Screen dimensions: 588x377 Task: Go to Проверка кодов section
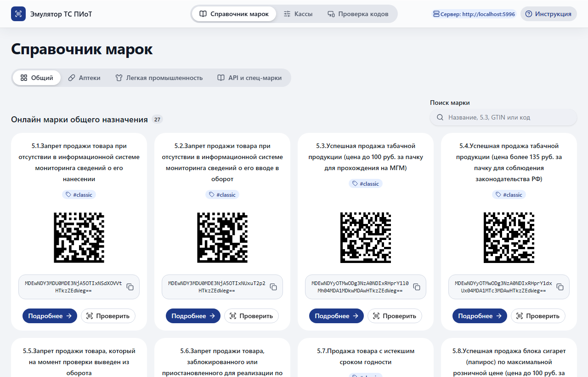pos(358,14)
